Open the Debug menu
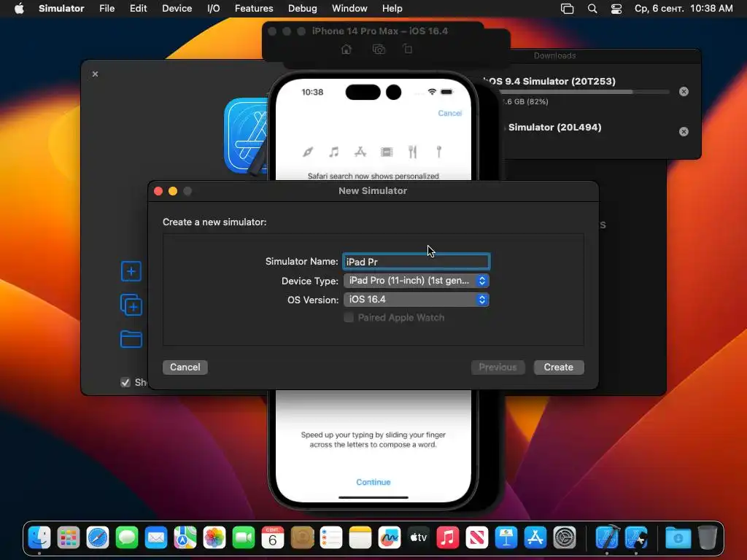The height and width of the screenshot is (560, 747). point(303,9)
